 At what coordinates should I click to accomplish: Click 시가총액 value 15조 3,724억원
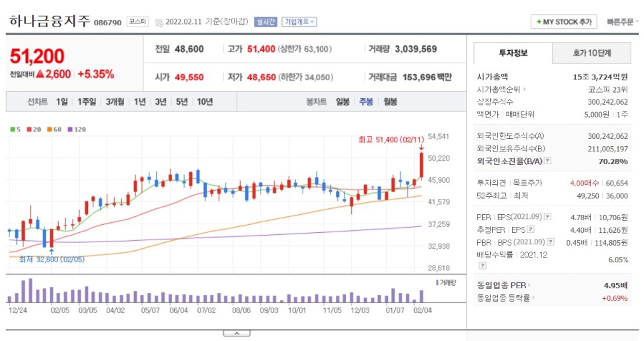[600, 77]
